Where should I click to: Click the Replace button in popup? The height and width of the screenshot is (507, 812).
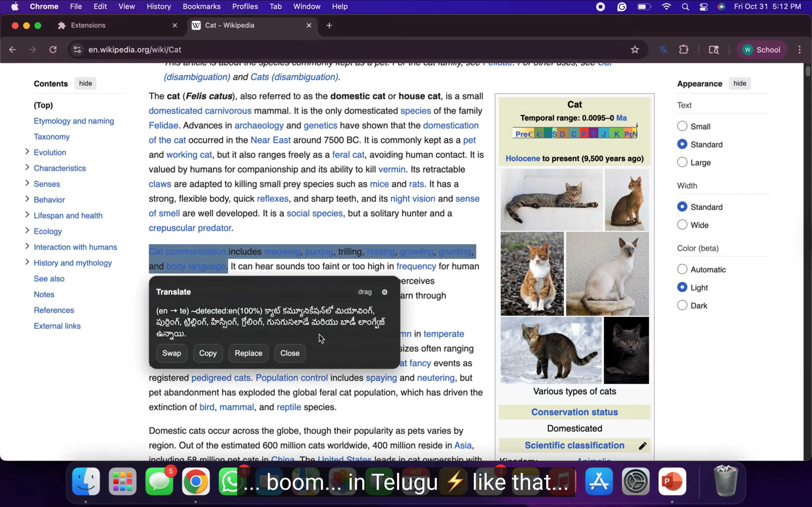[x=248, y=353]
